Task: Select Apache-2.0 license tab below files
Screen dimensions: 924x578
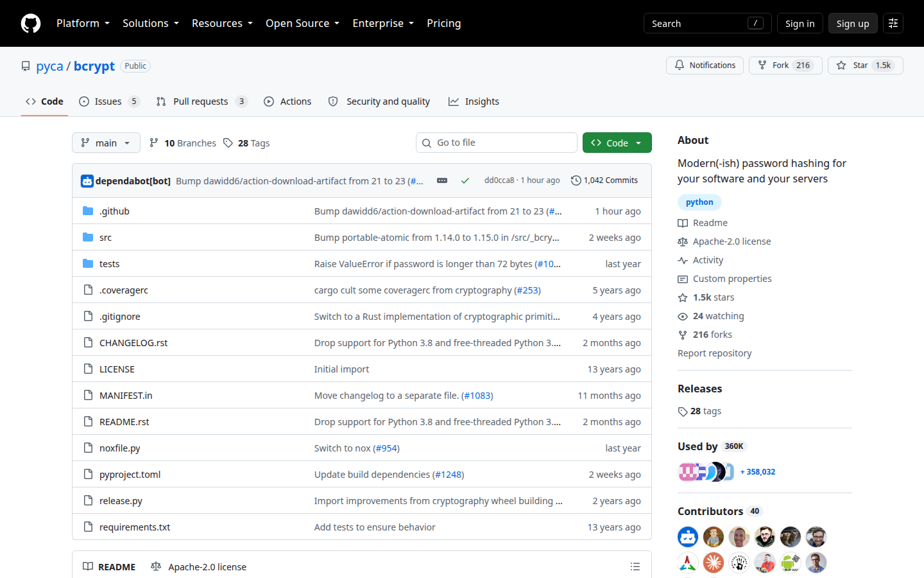Action: point(198,566)
